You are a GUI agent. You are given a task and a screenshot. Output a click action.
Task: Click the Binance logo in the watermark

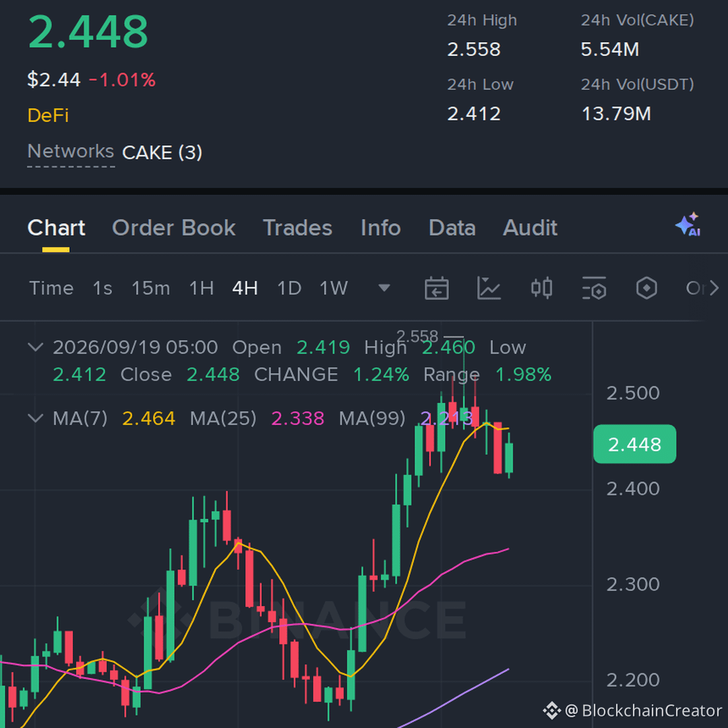click(x=551, y=710)
